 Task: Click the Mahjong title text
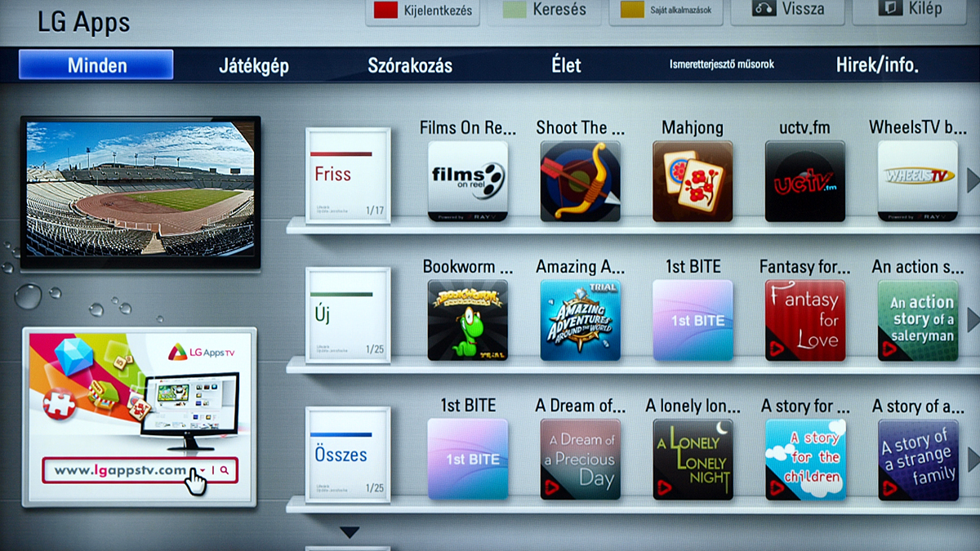point(693,128)
